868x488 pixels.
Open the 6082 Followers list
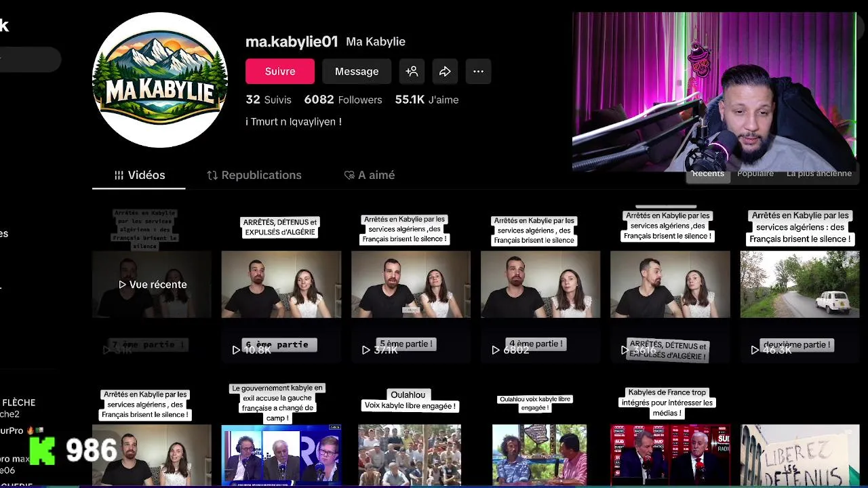click(343, 100)
